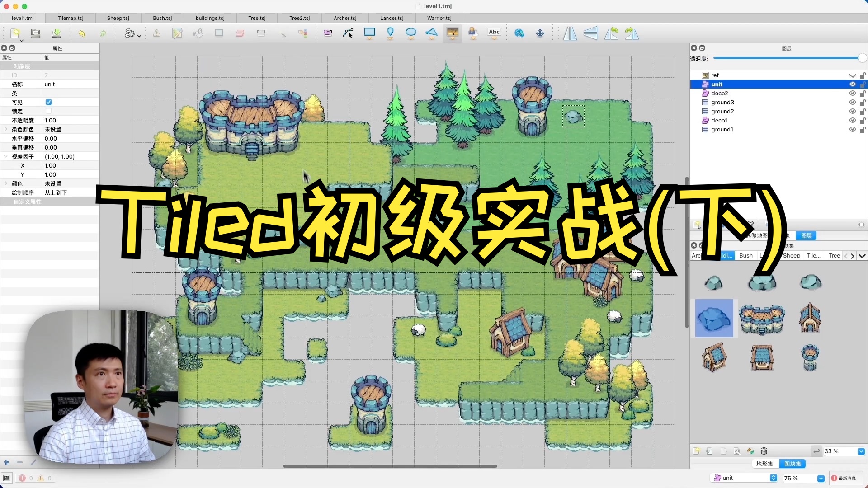The width and height of the screenshot is (868, 488).
Task: Open the command options dropdown arrow
Action: point(139,36)
